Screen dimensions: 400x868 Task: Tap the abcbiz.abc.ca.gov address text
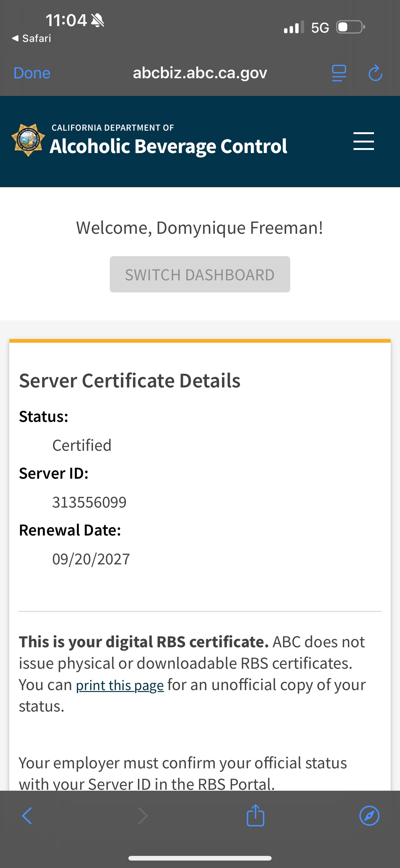coord(200,73)
